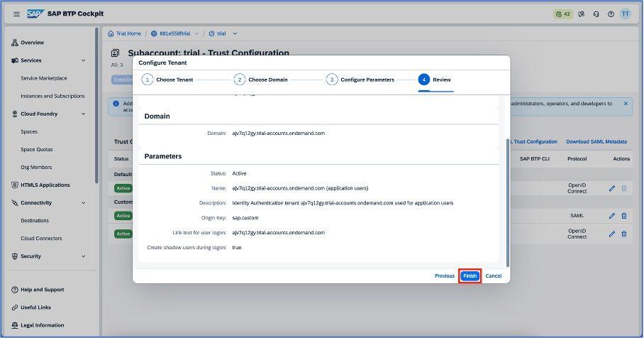Click the Description value text
Screen dimensions: 644x338
(343, 203)
